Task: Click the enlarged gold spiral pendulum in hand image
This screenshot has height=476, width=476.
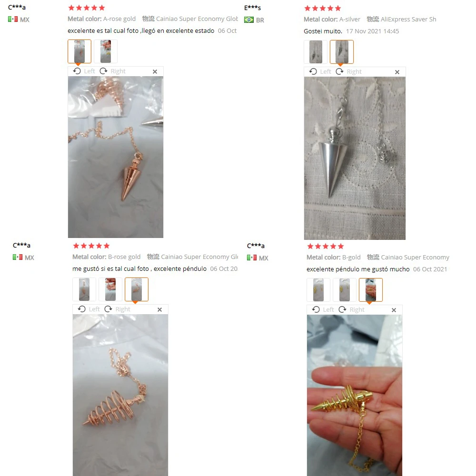Action: coord(355,395)
